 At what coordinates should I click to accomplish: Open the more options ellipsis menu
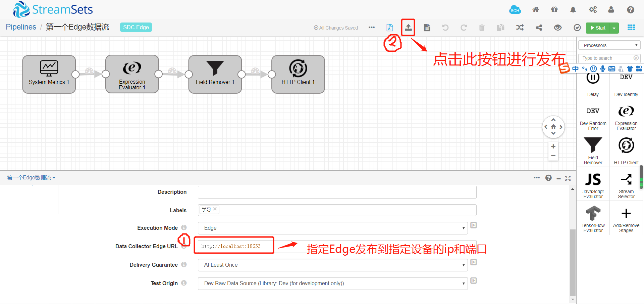point(371,28)
